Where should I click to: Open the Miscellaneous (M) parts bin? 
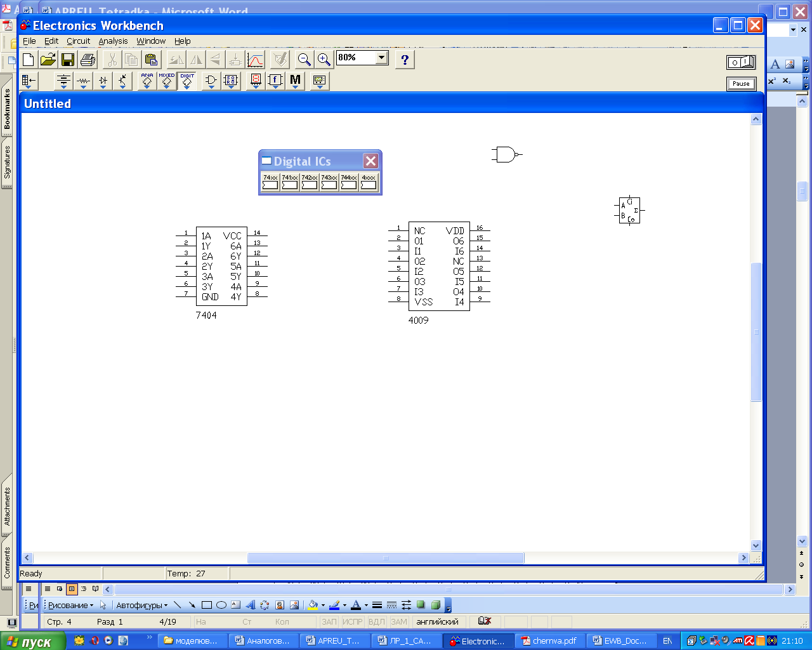click(x=295, y=81)
